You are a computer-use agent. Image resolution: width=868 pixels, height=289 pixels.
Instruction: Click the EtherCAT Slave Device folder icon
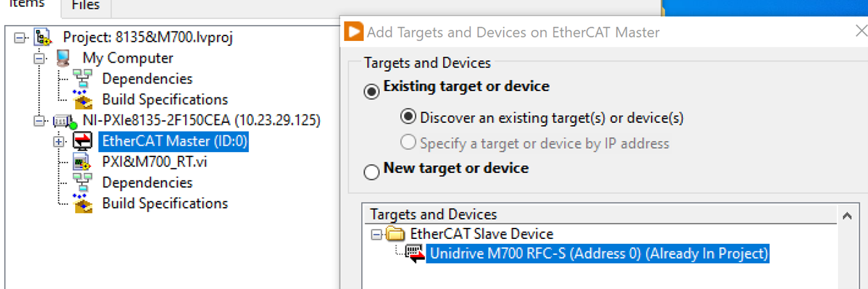(396, 234)
